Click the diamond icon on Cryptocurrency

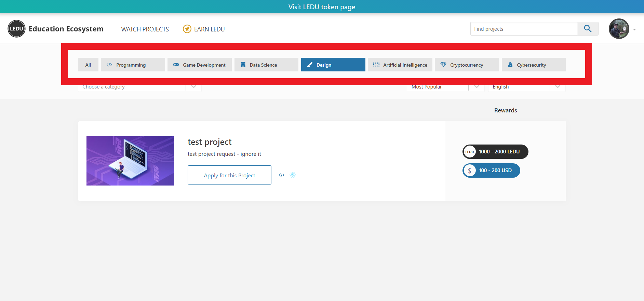coord(443,65)
